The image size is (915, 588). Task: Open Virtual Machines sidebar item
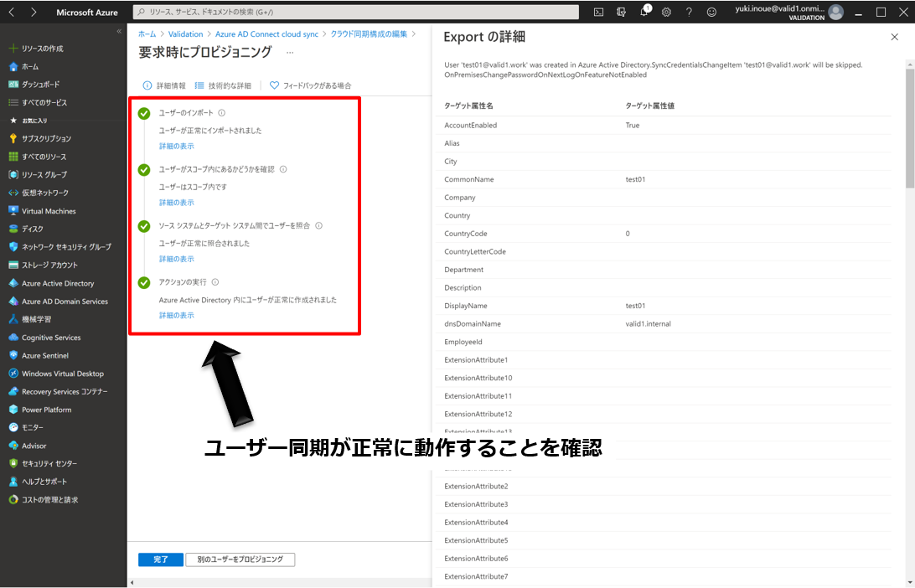43,211
